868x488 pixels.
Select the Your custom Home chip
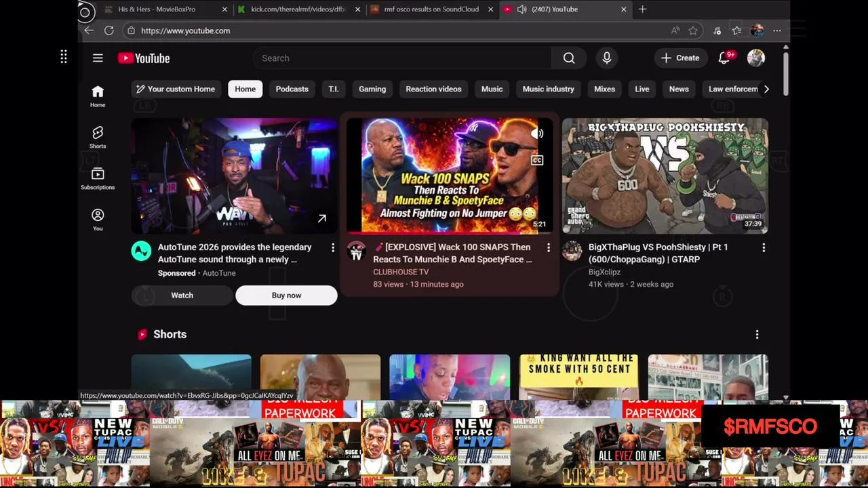point(176,89)
